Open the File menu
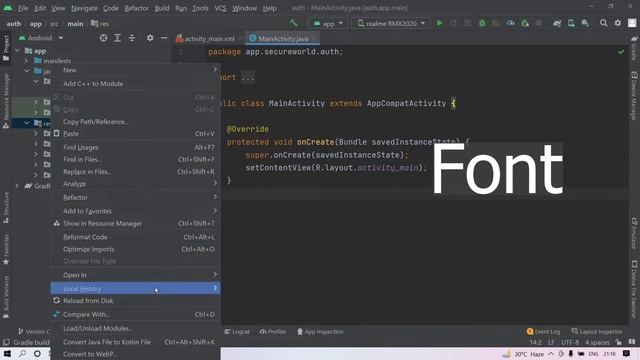This screenshot has height=360, width=640. point(23,8)
